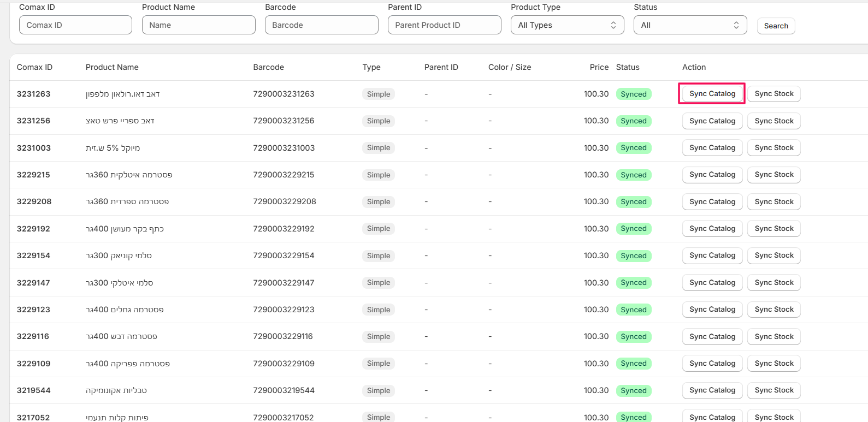Click the Comax ID filter input
The width and height of the screenshot is (868, 422).
pos(75,25)
